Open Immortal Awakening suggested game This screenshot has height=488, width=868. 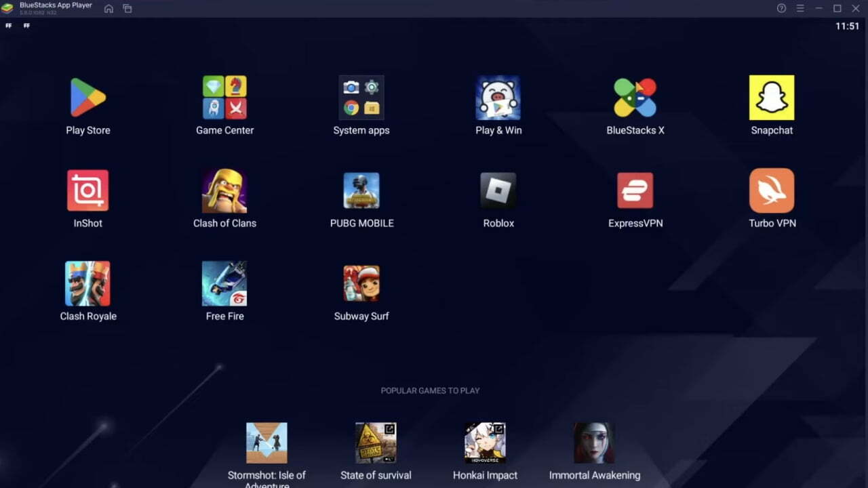coord(594,443)
